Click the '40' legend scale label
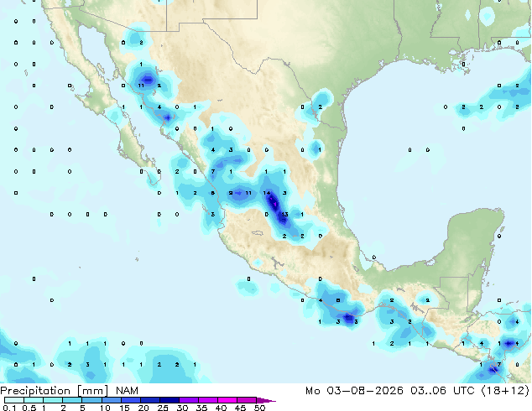 [221, 408]
